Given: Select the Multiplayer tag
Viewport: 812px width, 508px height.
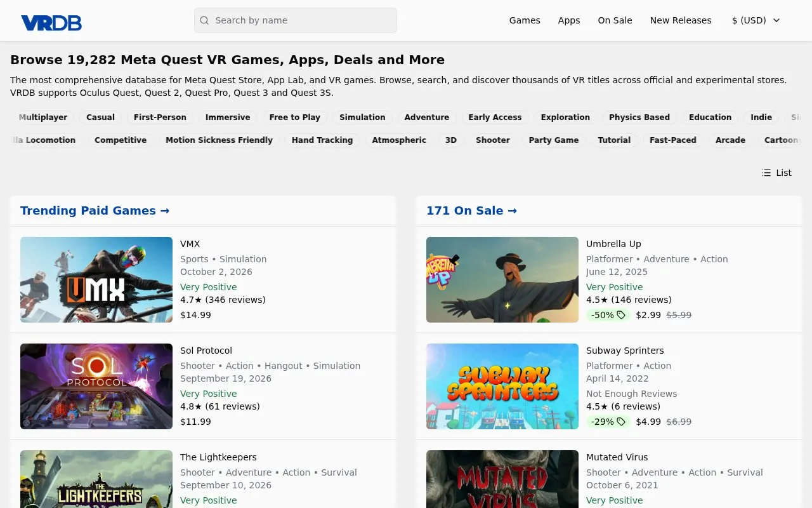Looking at the screenshot, I should 43,117.
